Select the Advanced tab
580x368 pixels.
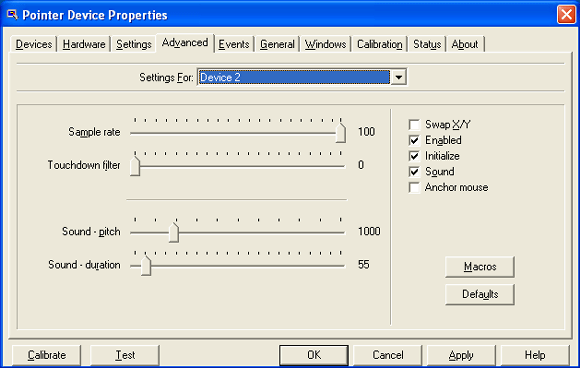[185, 43]
